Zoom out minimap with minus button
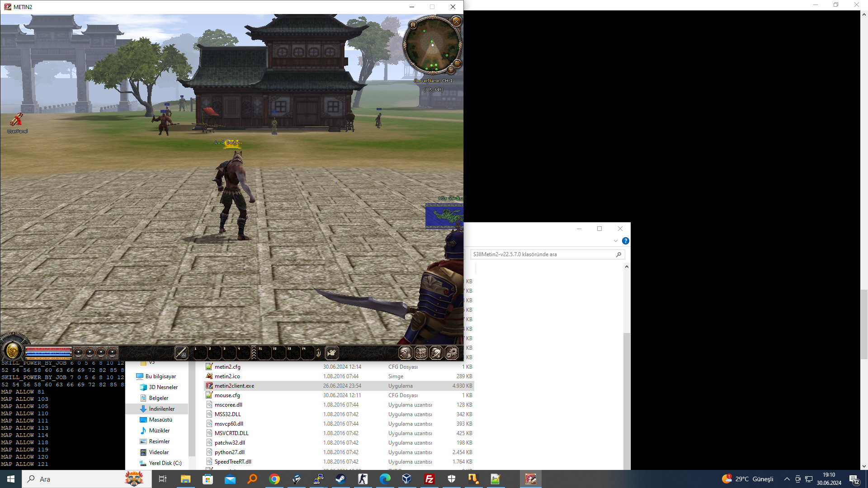This screenshot has height=488, width=868. pos(457,64)
